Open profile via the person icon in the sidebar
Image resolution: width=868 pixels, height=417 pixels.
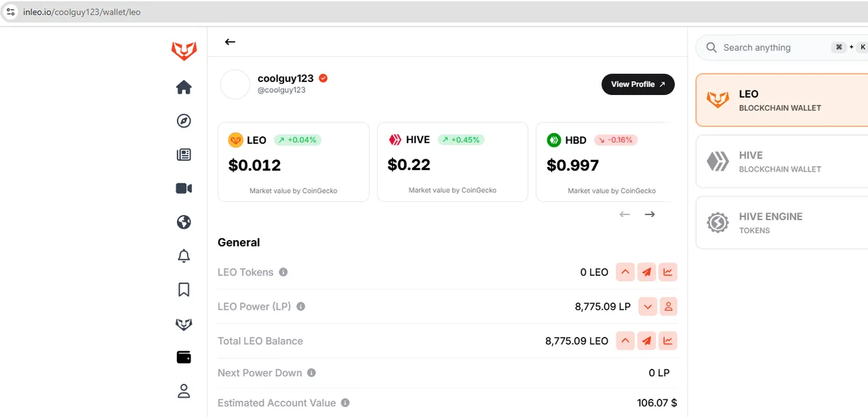(x=184, y=391)
